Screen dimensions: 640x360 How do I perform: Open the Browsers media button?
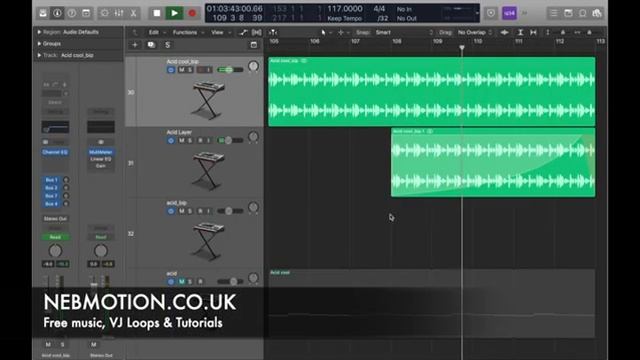point(597,13)
